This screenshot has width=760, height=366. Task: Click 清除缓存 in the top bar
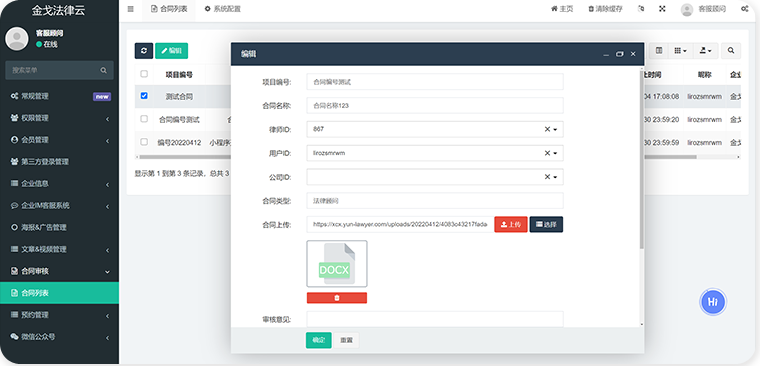coord(605,9)
